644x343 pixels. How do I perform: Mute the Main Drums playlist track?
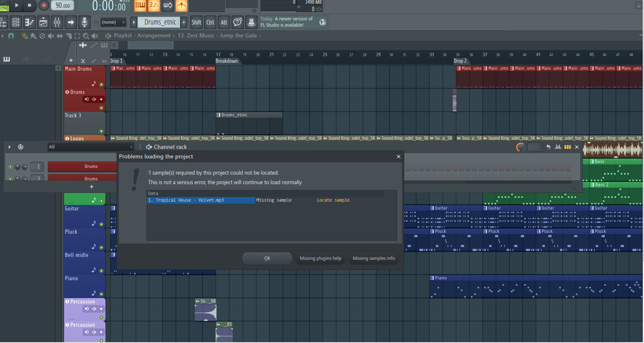tap(101, 84)
